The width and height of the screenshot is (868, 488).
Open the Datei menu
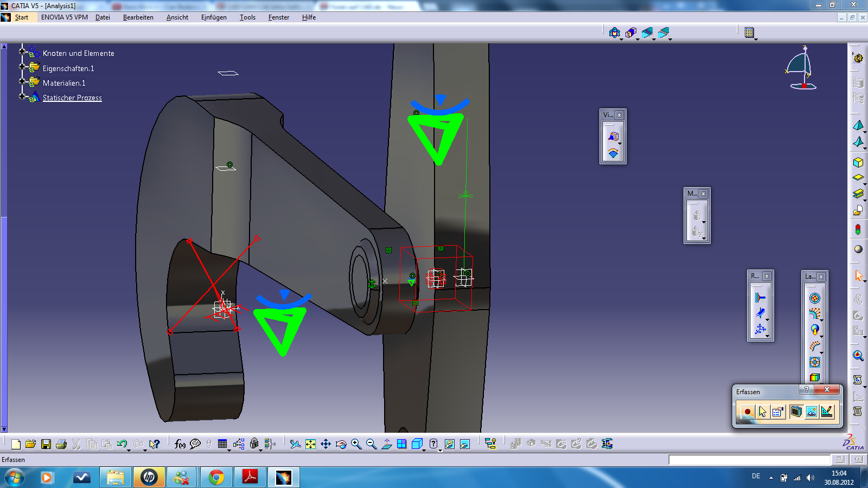click(103, 17)
